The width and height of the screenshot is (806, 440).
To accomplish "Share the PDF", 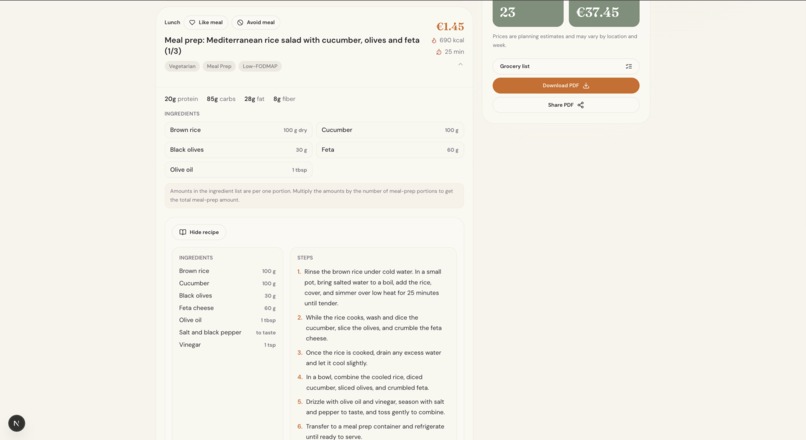I will pyautogui.click(x=565, y=105).
